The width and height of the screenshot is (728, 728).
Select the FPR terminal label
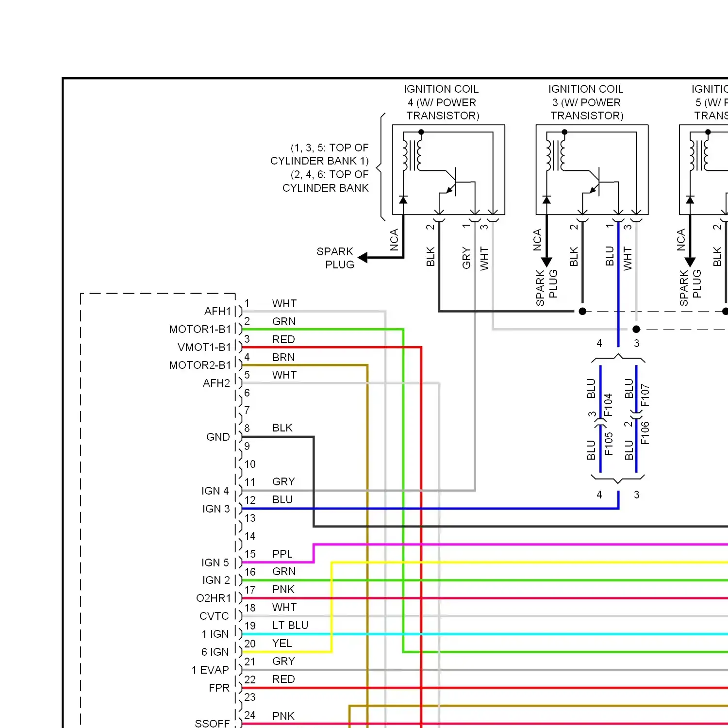point(219,688)
